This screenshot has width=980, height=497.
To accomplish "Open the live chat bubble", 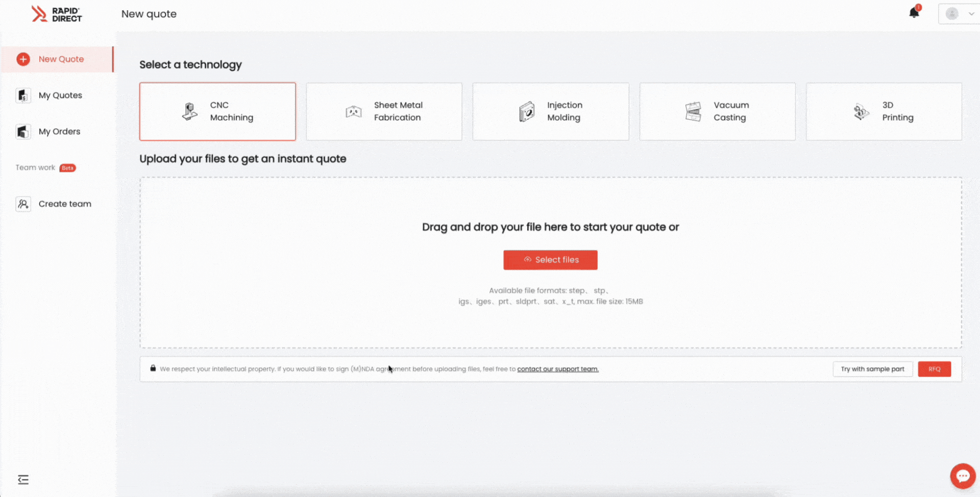I will [963, 476].
